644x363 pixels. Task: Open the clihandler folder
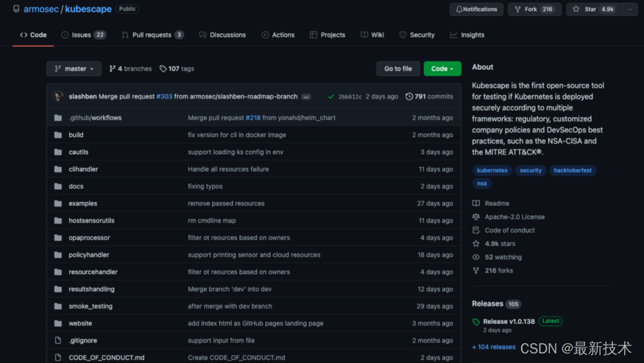83,169
